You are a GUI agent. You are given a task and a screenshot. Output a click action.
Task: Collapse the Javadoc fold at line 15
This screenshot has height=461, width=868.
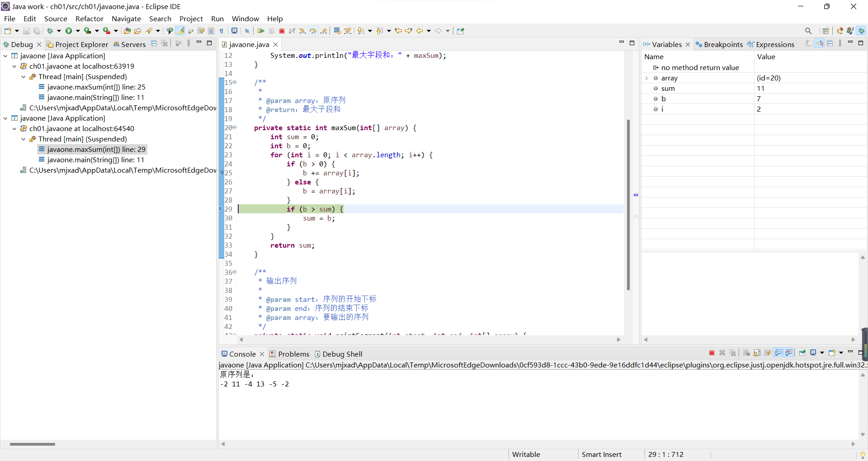click(x=235, y=82)
